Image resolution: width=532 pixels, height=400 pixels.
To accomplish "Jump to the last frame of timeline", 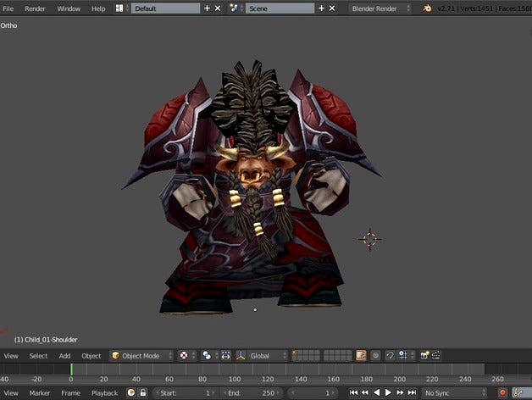I will point(412,393).
